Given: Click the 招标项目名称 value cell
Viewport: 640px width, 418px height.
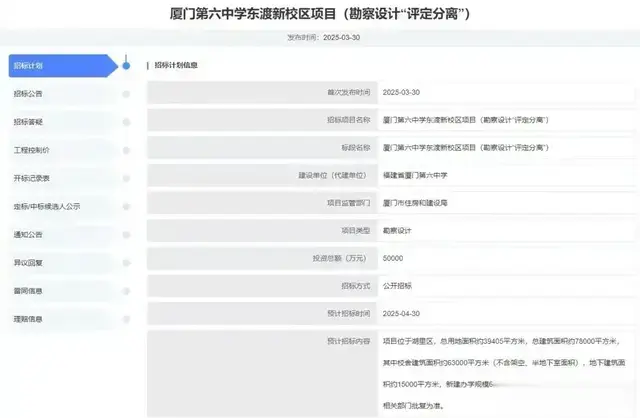Looking at the screenshot, I should click(506, 120).
